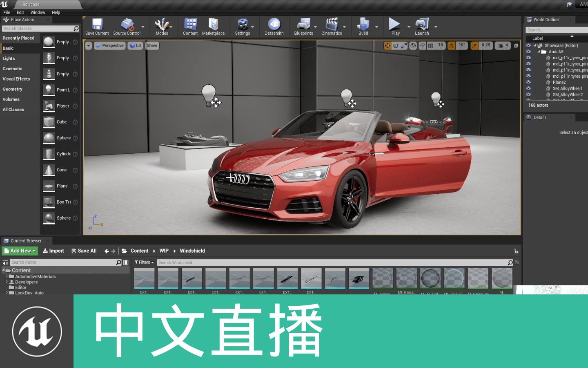Open the Help menu
Image resolution: width=588 pixels, height=368 pixels.
pyautogui.click(x=56, y=12)
